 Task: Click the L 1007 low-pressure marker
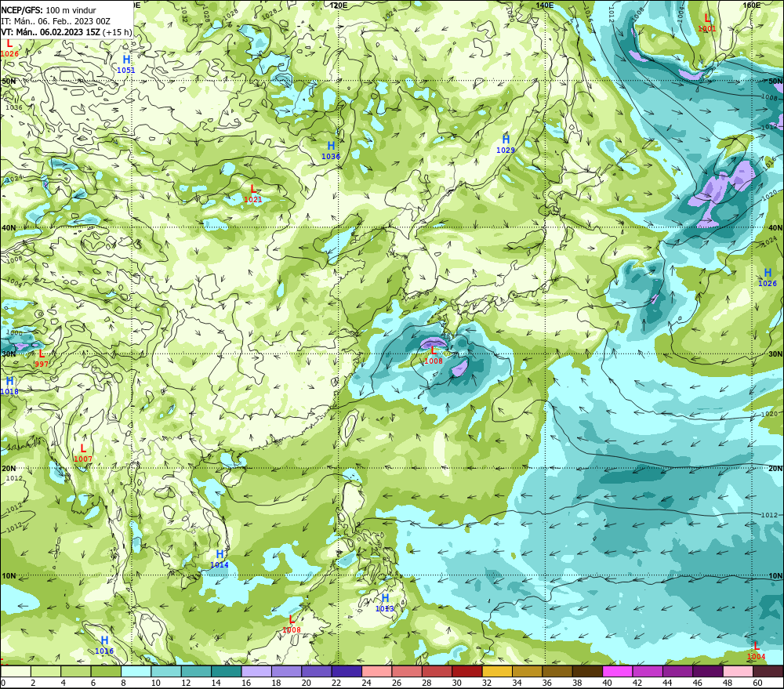[x=83, y=454]
